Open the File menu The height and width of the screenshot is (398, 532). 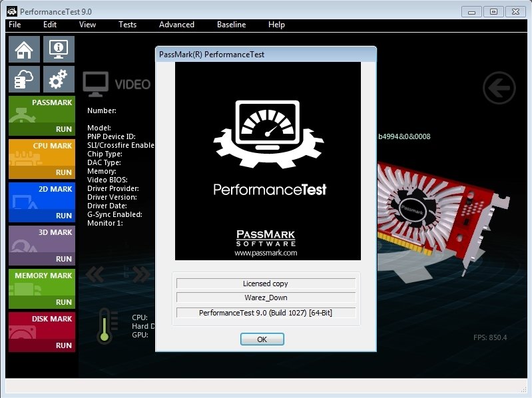tap(15, 25)
